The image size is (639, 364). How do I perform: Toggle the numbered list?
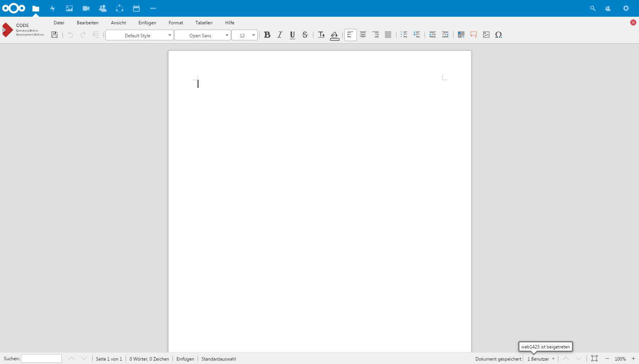tap(417, 35)
